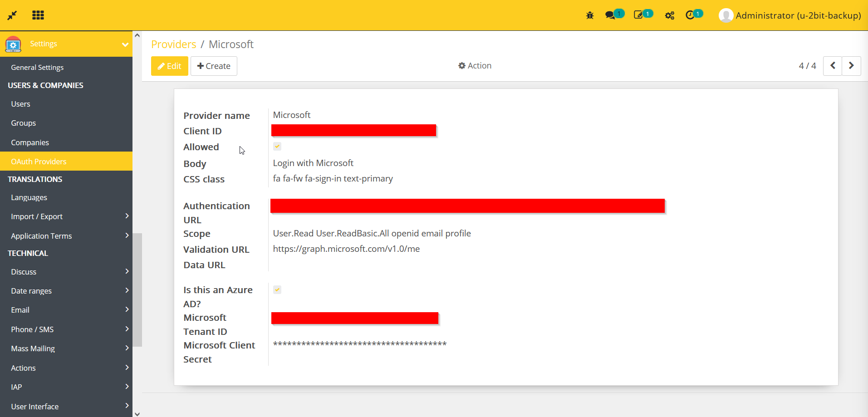Open the Administrator user avatar menu

[726, 15]
